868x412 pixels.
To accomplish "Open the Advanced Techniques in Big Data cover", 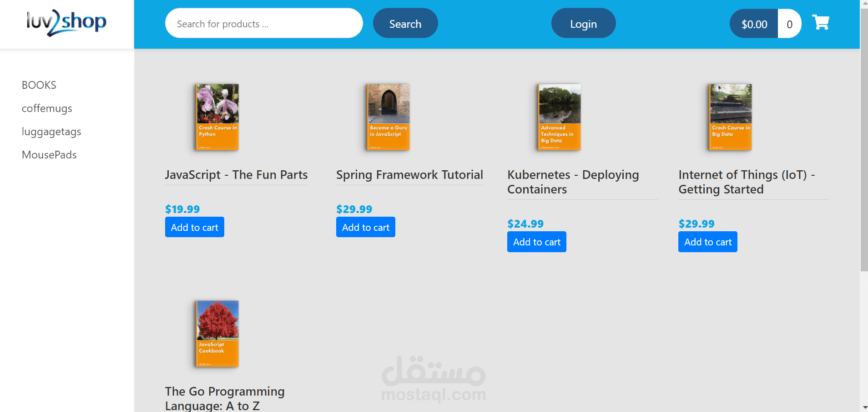I will (x=559, y=117).
